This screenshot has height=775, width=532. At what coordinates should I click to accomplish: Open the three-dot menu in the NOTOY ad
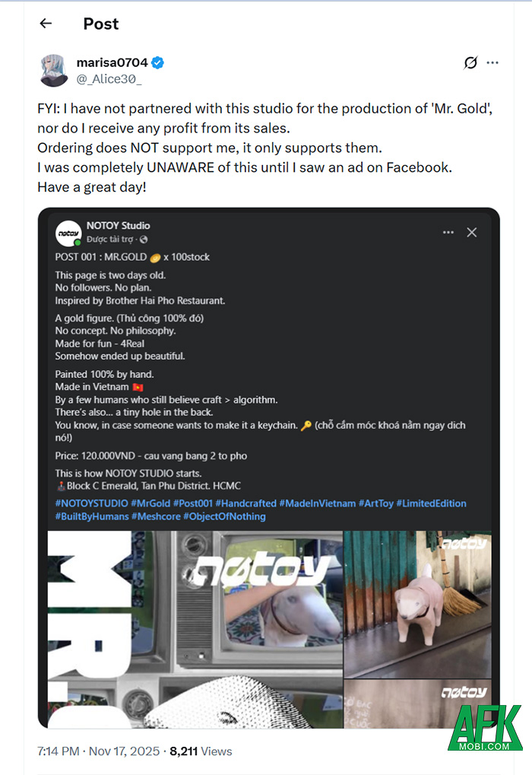[x=448, y=232]
